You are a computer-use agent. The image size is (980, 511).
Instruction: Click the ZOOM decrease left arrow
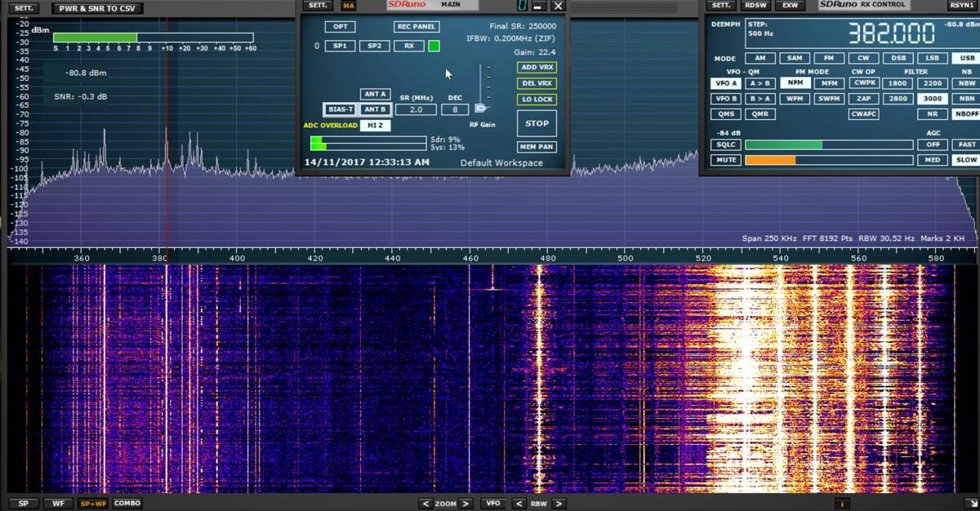pos(425,504)
